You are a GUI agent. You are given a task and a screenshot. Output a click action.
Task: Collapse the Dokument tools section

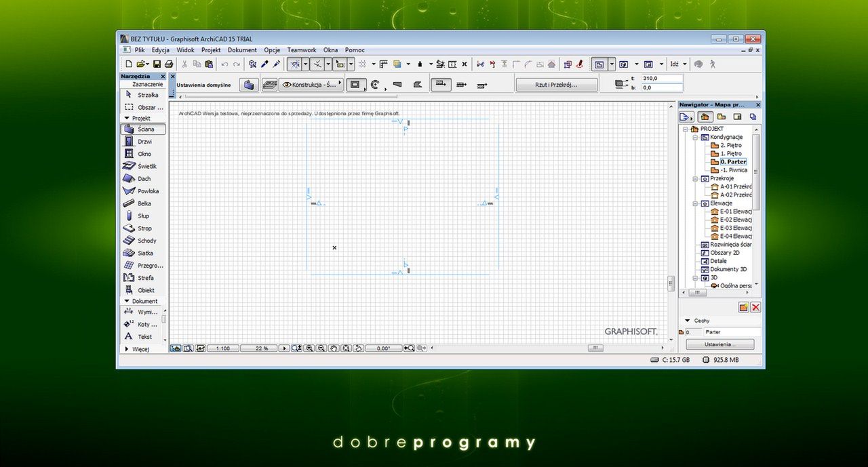(126, 301)
